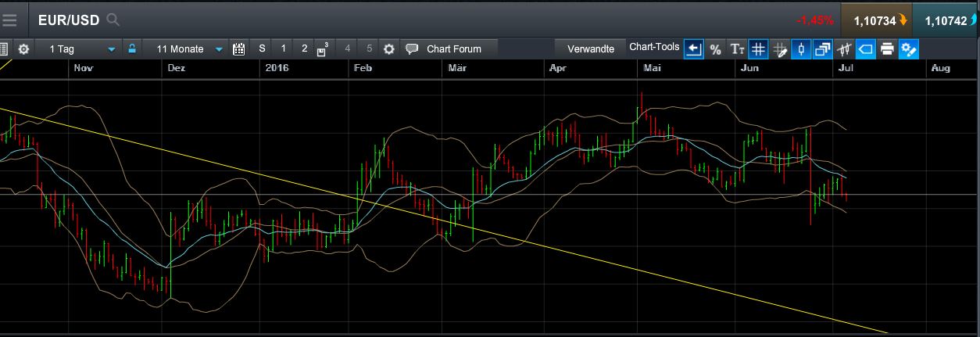The height and width of the screenshot is (337, 980).
Task: Open drawing settings gear-pencil tool
Action: click(x=909, y=49)
